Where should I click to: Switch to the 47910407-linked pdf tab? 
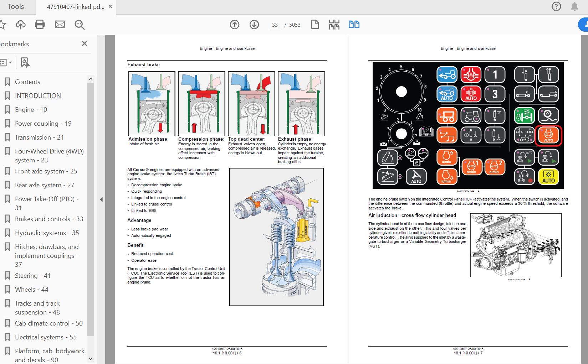76,7
